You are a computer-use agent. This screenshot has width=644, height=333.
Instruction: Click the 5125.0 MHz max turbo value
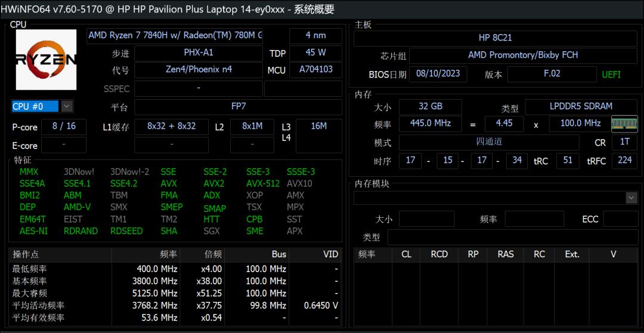pyautogui.click(x=155, y=294)
